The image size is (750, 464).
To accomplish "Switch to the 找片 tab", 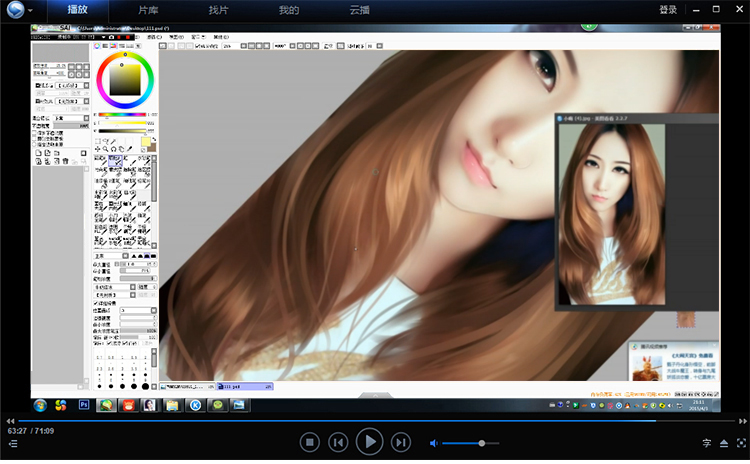I will [x=218, y=10].
